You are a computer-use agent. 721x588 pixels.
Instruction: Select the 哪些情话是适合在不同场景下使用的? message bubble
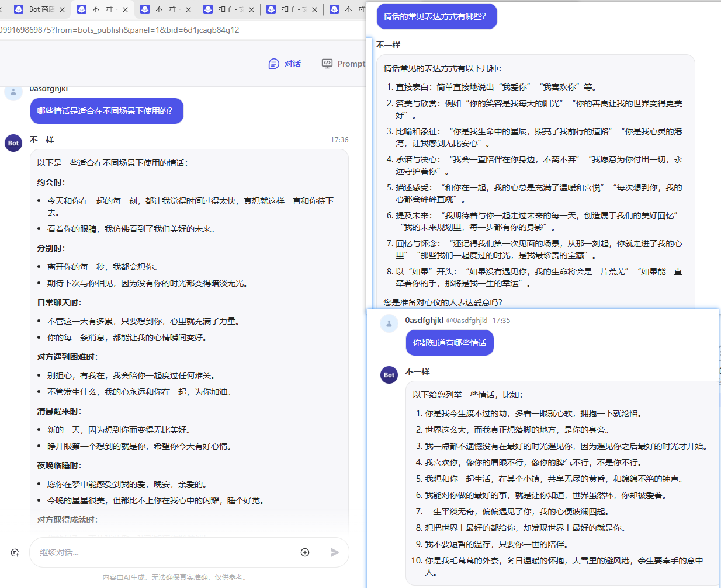coord(107,111)
